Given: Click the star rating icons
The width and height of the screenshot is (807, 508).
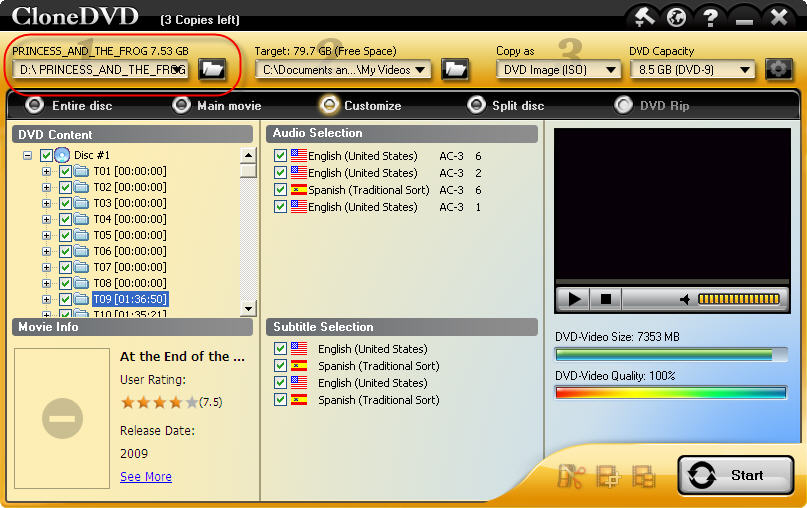Looking at the screenshot, I should pos(159,402).
